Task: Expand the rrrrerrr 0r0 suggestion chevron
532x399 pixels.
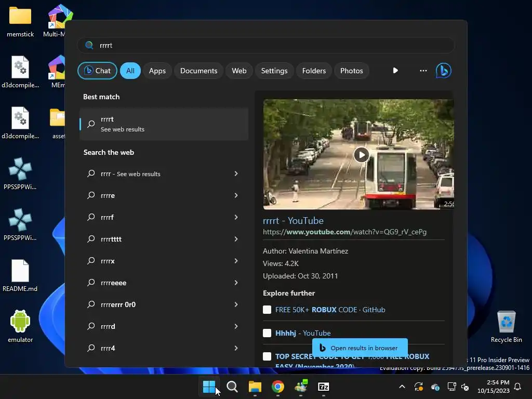Action: click(x=236, y=304)
